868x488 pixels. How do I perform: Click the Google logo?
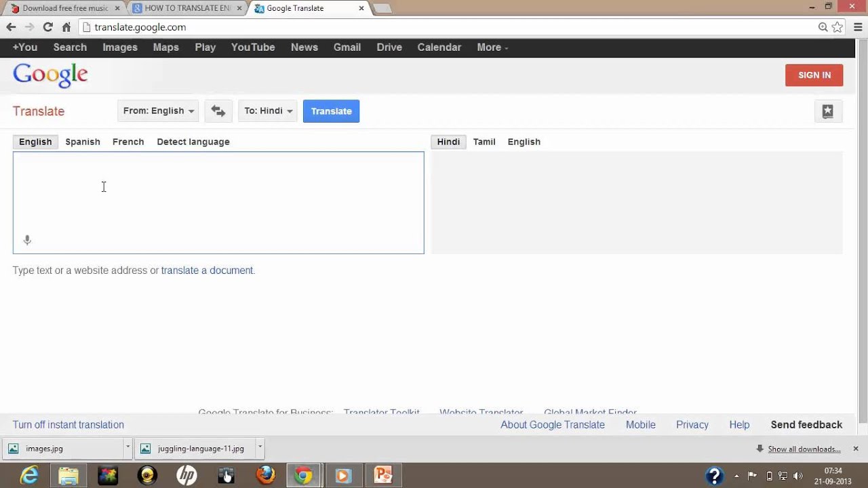pyautogui.click(x=50, y=75)
